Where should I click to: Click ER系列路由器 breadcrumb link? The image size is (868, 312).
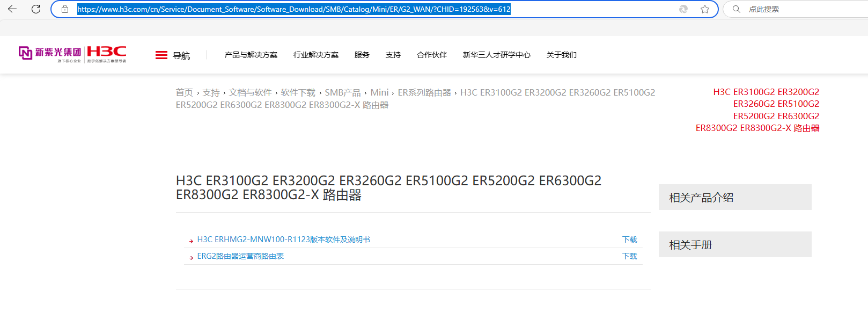pos(424,92)
